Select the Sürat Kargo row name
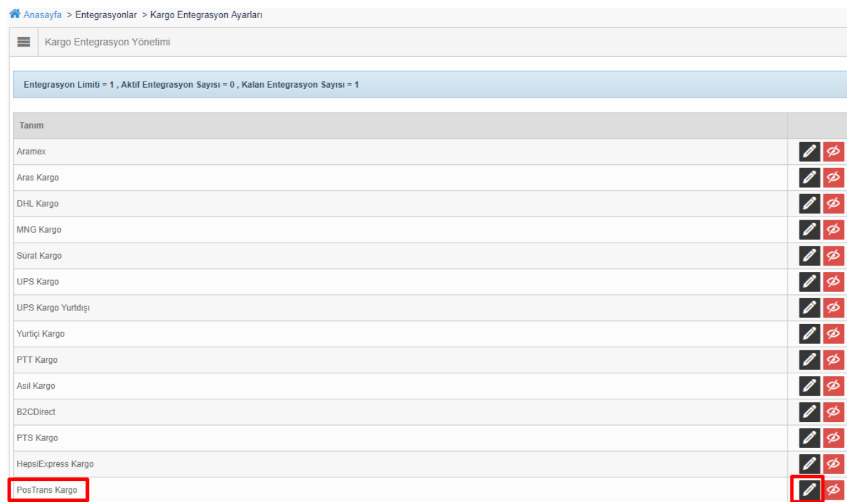Image resolution: width=847 pixels, height=504 pixels. click(x=39, y=256)
